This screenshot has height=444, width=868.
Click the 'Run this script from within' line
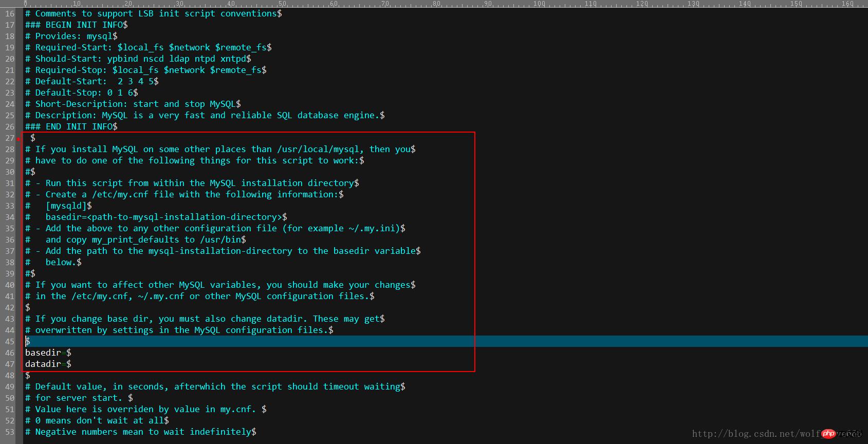click(192, 183)
